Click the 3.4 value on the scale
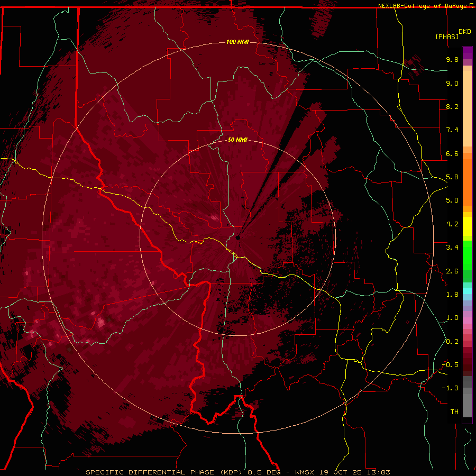This screenshot has width=476, height=476. 452,248
